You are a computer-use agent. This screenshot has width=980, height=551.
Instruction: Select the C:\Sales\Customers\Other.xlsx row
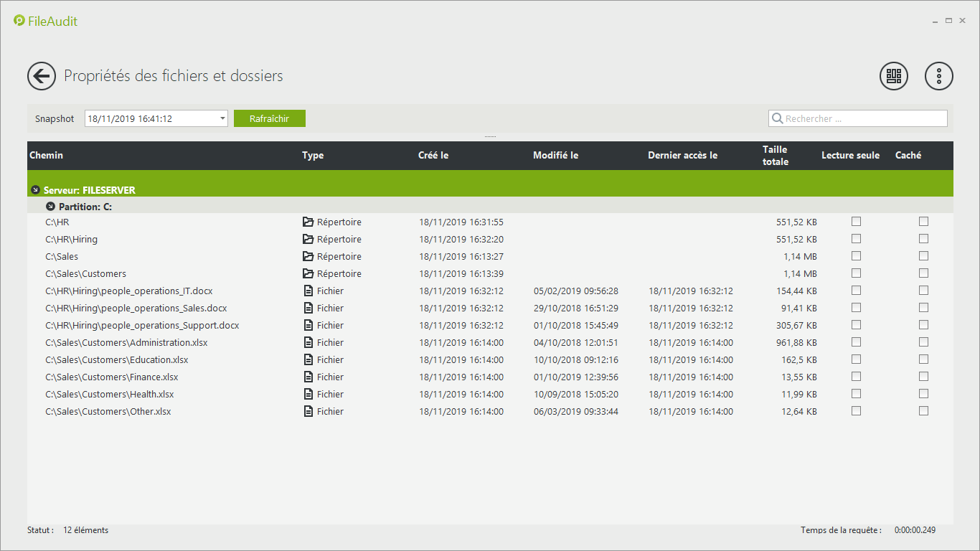pyautogui.click(x=108, y=412)
